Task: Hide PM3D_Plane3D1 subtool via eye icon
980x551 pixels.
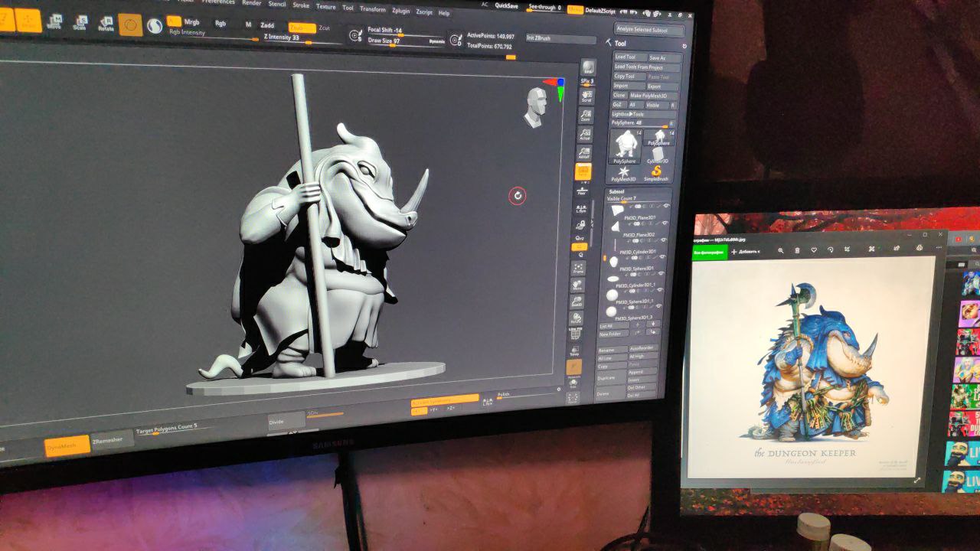Action: click(666, 206)
